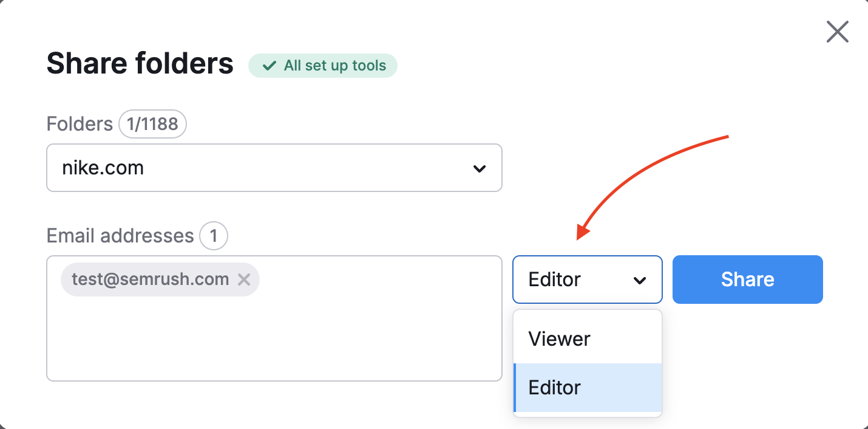The width and height of the screenshot is (868, 429).
Task: Click the blue selection bar on the Editor option
Action: click(515, 388)
